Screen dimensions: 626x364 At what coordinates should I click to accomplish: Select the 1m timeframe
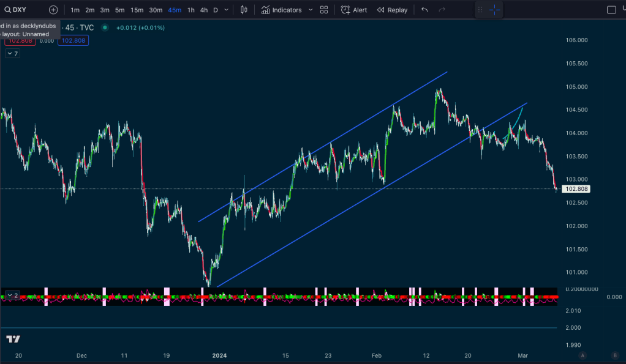75,10
